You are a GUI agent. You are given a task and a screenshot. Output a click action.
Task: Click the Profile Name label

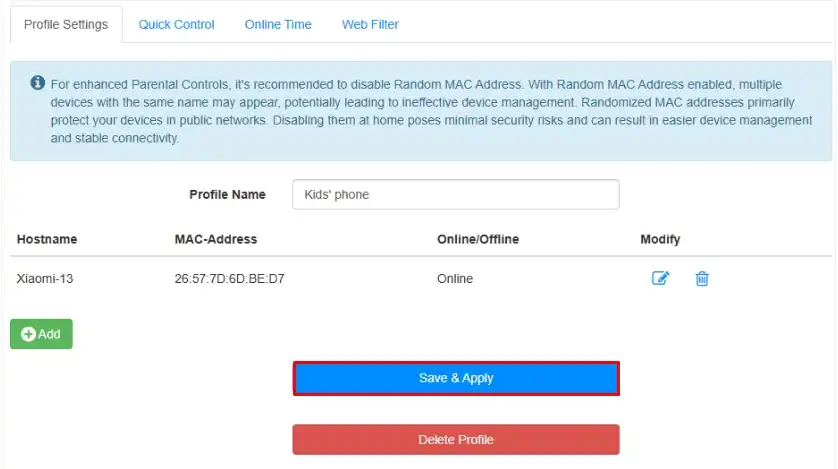tap(227, 194)
